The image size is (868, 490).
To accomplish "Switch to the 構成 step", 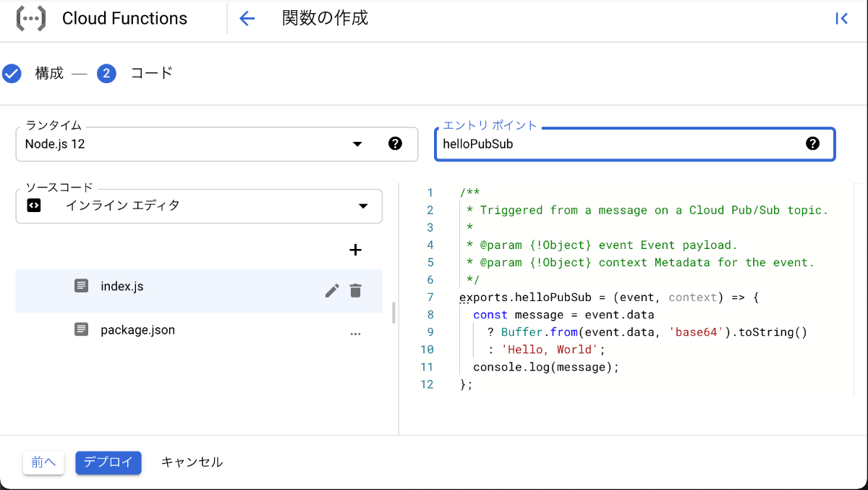I will click(49, 73).
